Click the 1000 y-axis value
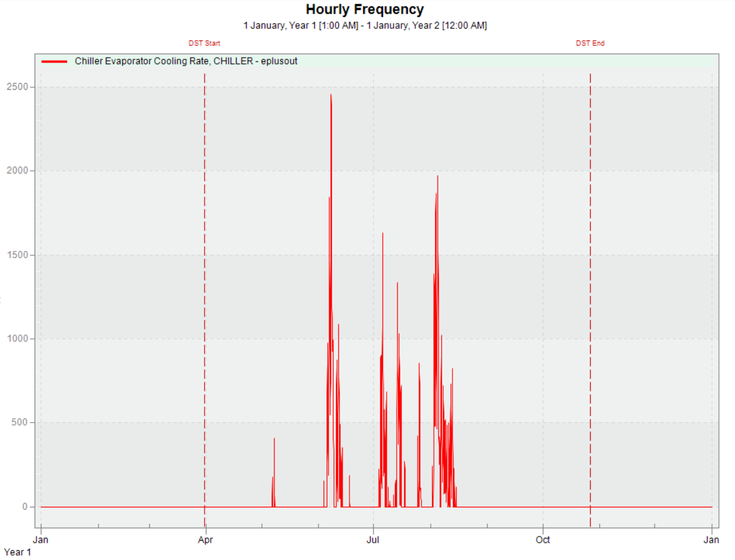Screen dimensions: 735x560 [x=17, y=338]
